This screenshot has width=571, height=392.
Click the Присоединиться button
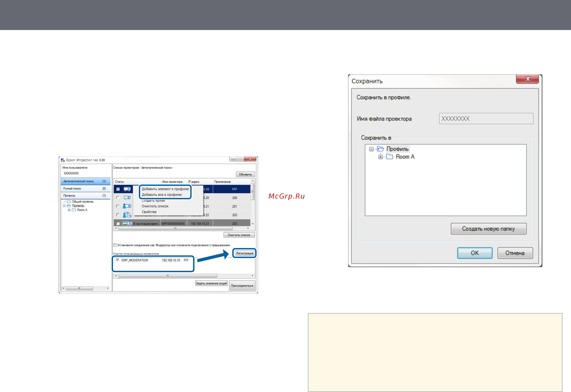(x=242, y=285)
